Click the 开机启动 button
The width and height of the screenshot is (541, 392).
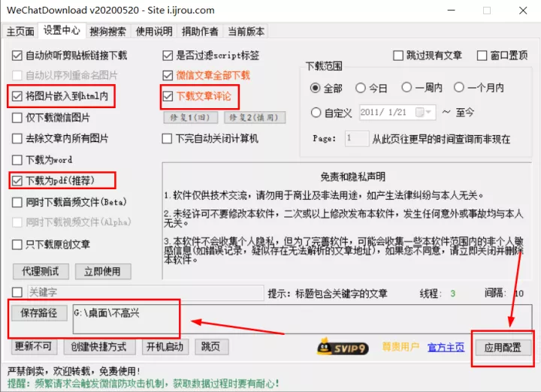(x=165, y=347)
